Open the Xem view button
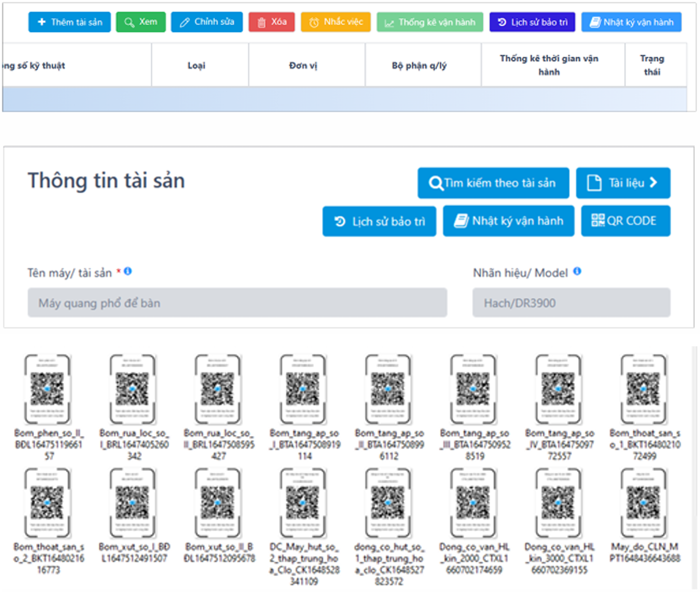Viewport: 700px width, 592px height. click(141, 22)
